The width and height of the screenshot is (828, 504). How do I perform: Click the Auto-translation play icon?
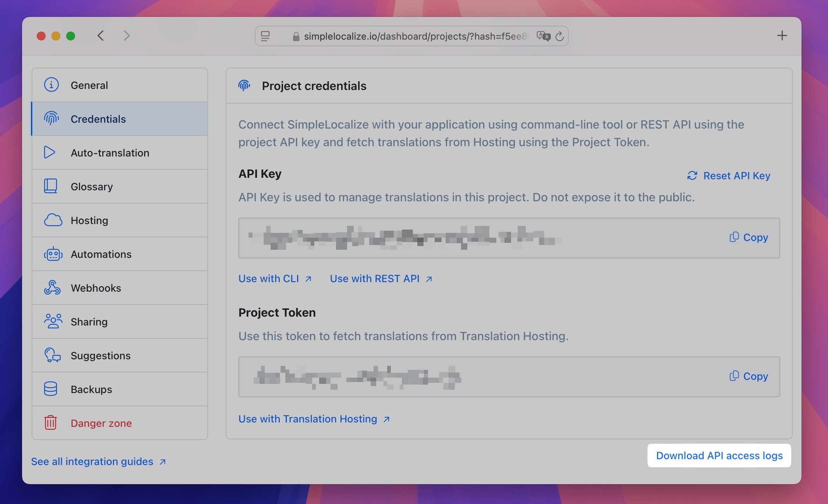click(50, 152)
